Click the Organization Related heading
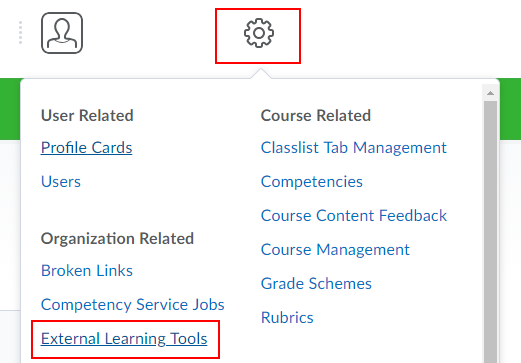 [117, 239]
